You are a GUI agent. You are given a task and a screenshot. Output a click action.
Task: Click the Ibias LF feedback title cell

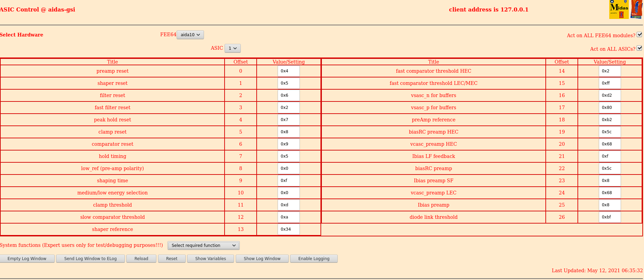[x=434, y=156]
